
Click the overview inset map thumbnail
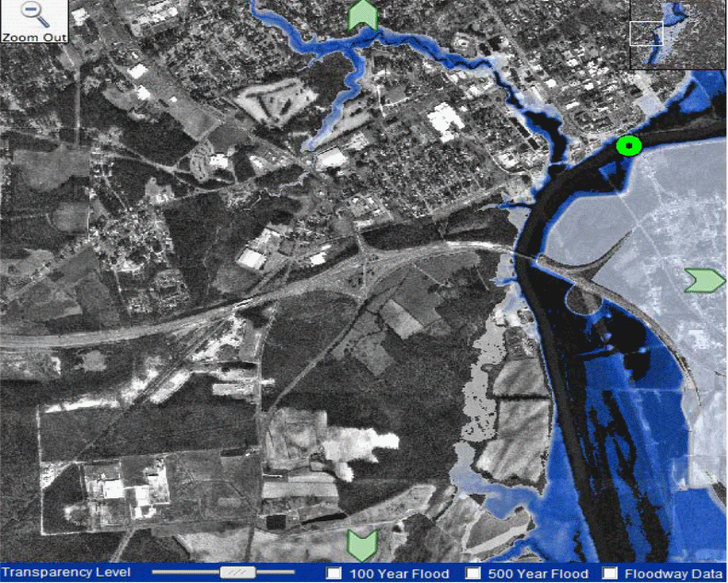coord(678,34)
